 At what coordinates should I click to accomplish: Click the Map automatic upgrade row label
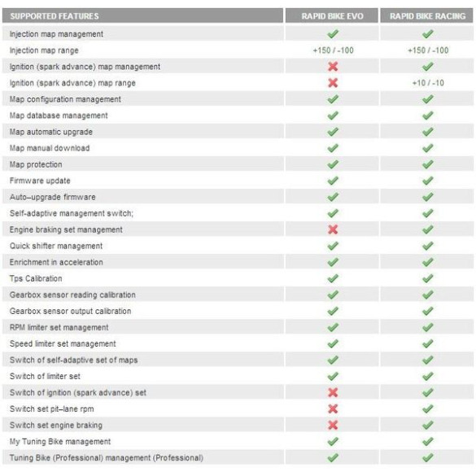[51, 132]
